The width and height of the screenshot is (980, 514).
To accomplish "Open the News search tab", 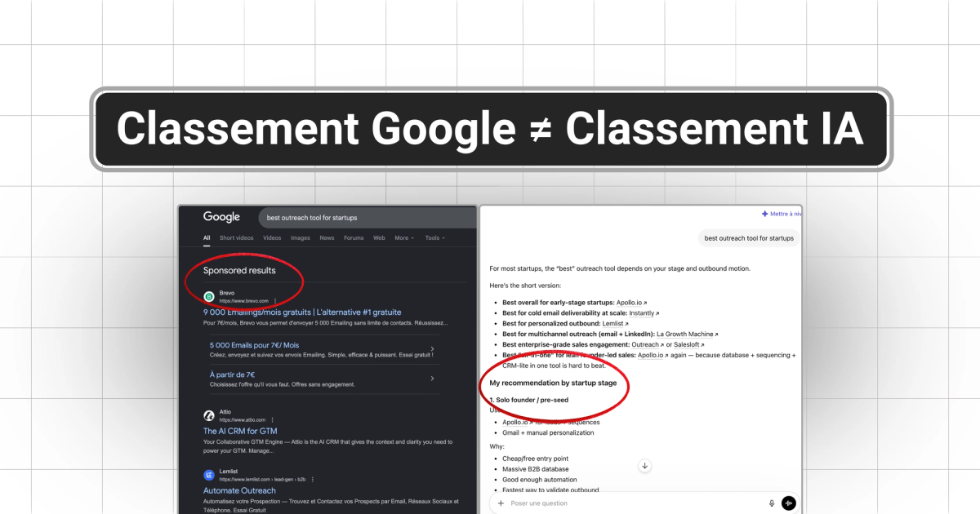I will pyautogui.click(x=327, y=238).
